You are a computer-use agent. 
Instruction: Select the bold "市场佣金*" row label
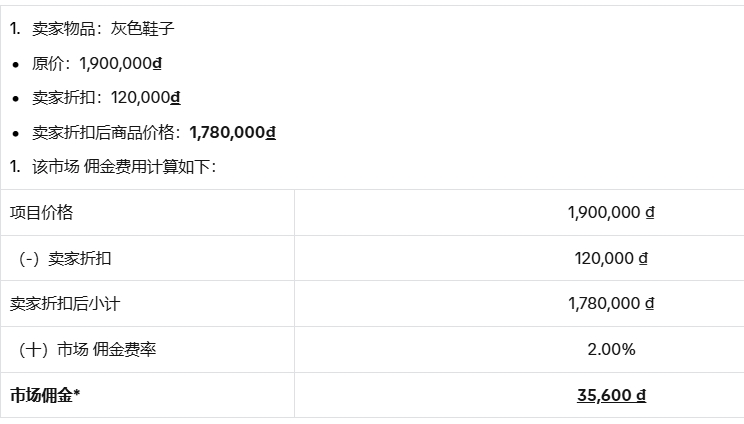(x=45, y=395)
